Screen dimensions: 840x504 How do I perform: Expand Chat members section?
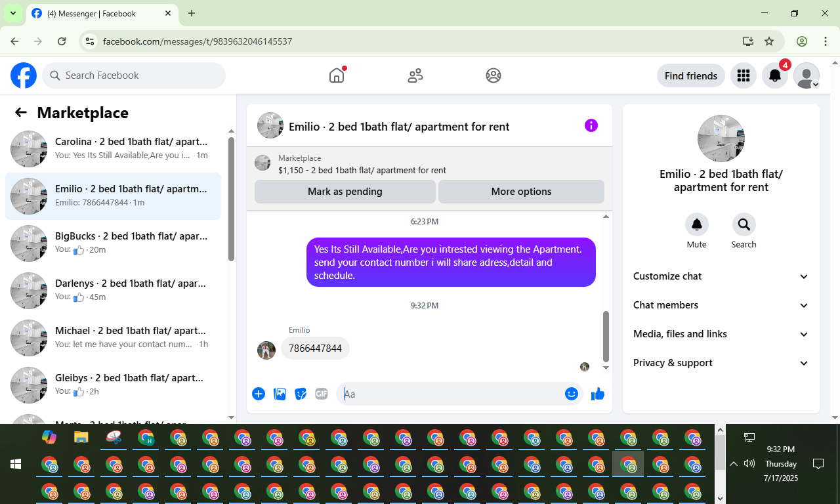[x=721, y=305]
